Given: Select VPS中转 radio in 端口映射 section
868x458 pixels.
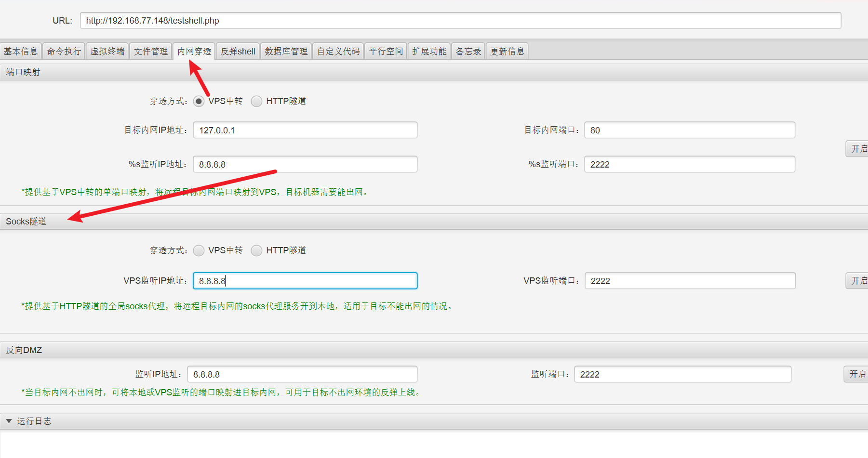Looking at the screenshot, I should [199, 101].
